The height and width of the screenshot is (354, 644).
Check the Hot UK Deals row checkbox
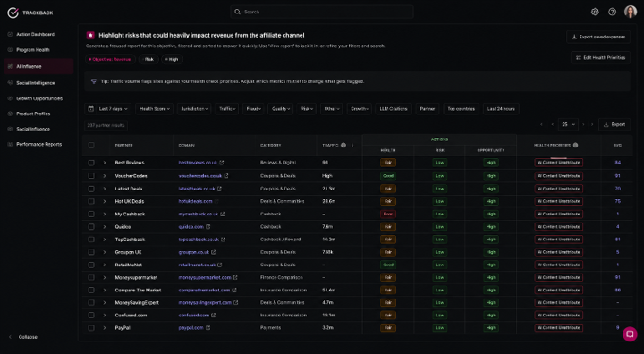91,201
